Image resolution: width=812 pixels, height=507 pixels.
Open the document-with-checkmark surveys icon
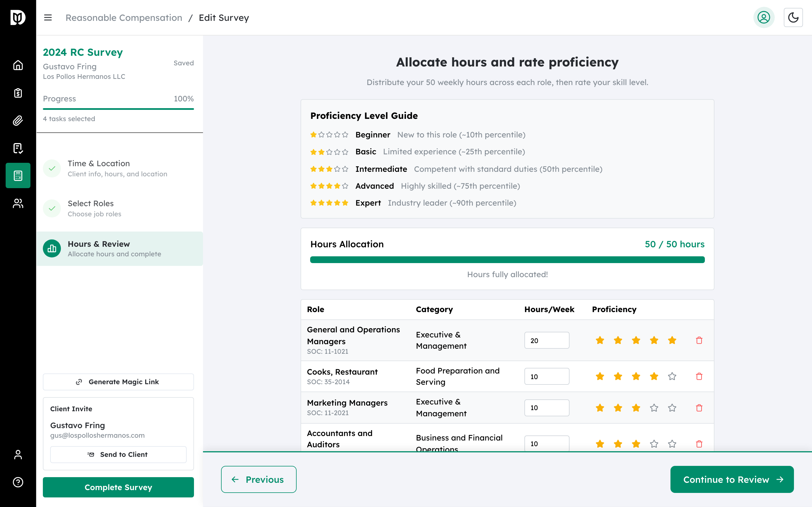click(17, 148)
